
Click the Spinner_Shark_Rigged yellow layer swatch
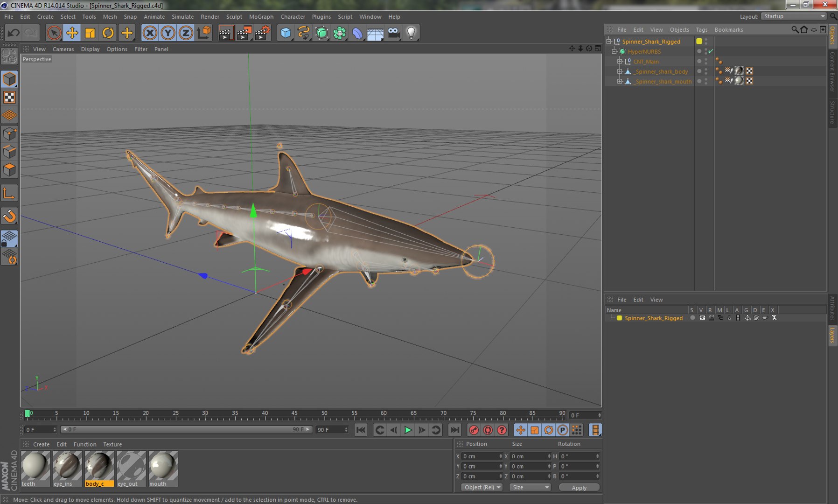click(699, 41)
